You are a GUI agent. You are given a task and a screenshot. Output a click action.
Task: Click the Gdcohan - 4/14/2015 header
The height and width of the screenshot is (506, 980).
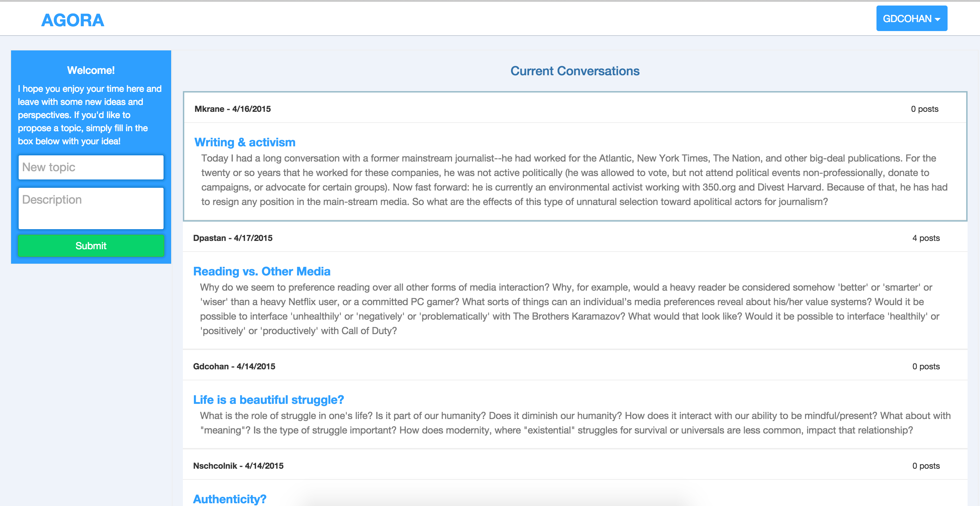tap(234, 367)
